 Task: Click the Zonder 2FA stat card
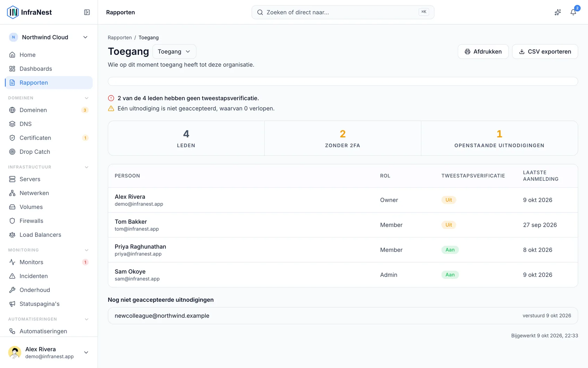click(343, 138)
